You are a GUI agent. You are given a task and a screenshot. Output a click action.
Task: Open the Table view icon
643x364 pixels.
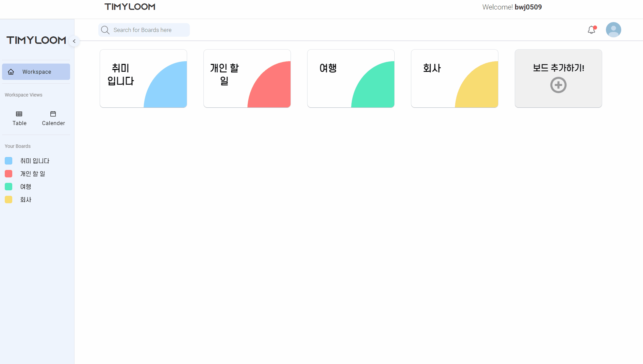(x=19, y=114)
